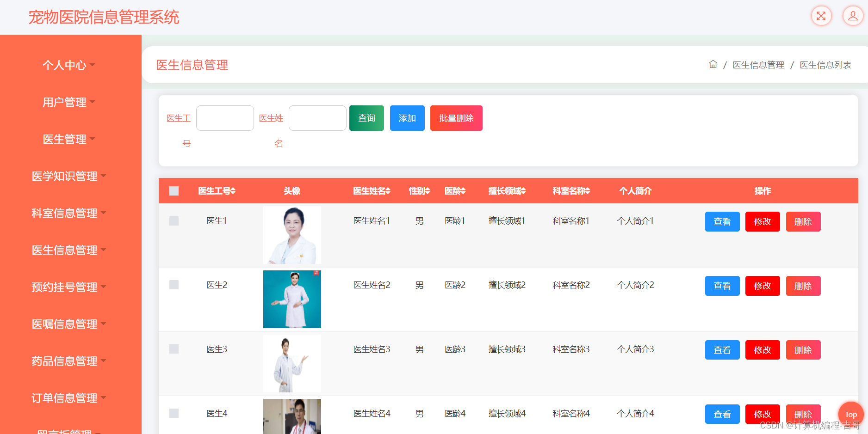Edit 医生1 record with 修改
This screenshot has height=434, width=868.
[763, 221]
